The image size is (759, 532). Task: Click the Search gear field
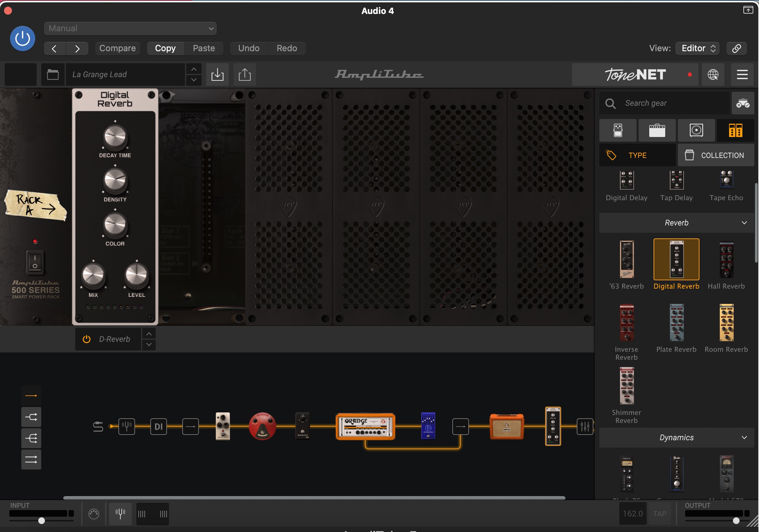point(665,103)
